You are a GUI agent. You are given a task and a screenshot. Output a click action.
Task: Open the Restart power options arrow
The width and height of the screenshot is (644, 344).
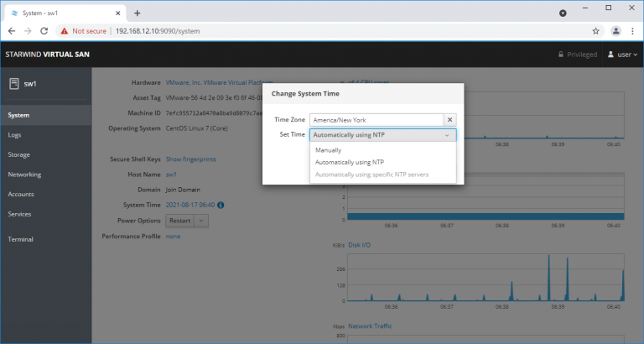[x=201, y=221]
